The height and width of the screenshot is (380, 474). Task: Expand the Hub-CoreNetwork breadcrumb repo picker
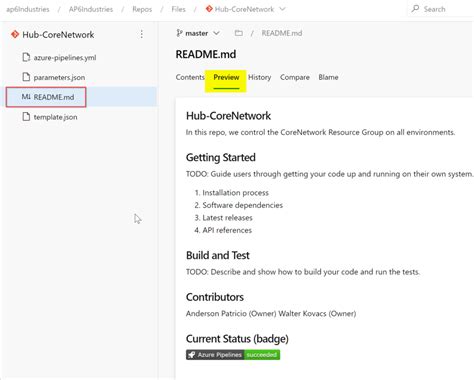point(282,9)
